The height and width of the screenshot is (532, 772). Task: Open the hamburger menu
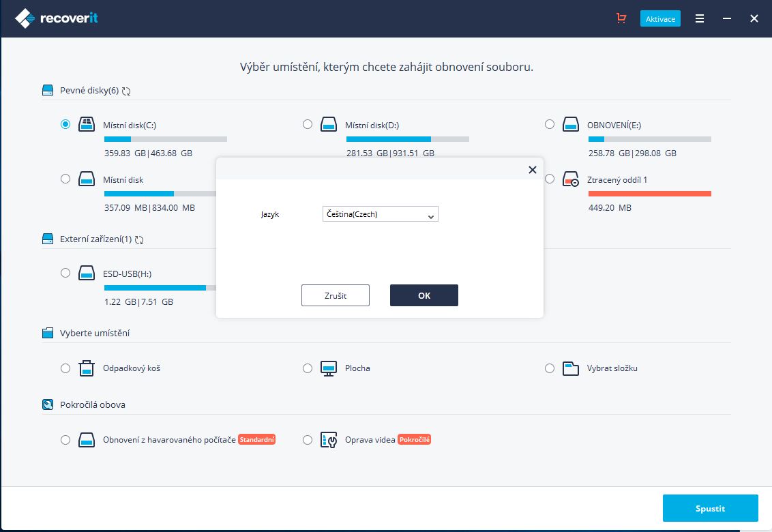(699, 18)
